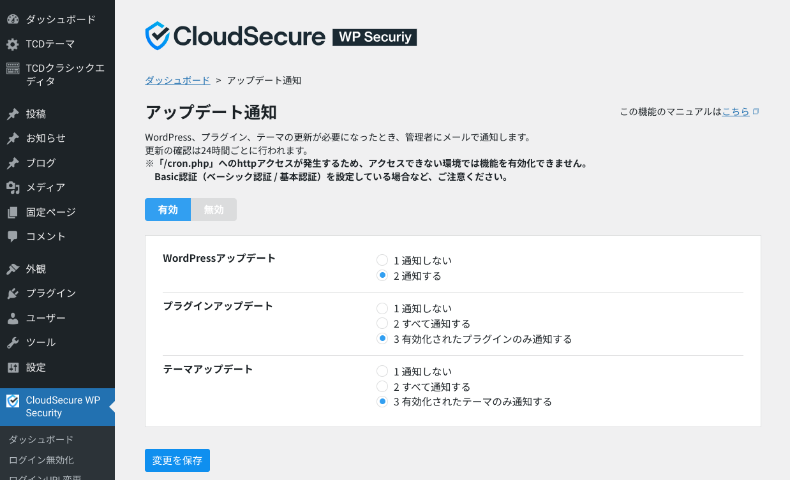Click アップデート通知 page heading
The width and height of the screenshot is (790, 480).
211,112
